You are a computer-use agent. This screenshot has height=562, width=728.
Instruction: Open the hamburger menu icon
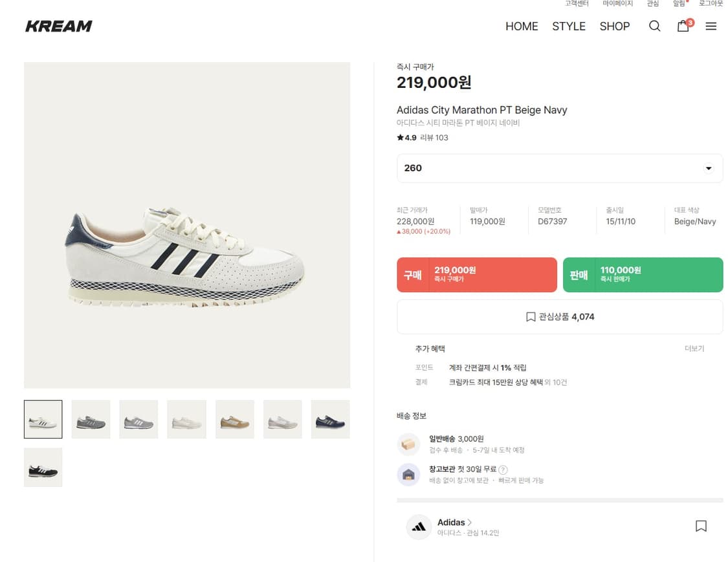[711, 27]
